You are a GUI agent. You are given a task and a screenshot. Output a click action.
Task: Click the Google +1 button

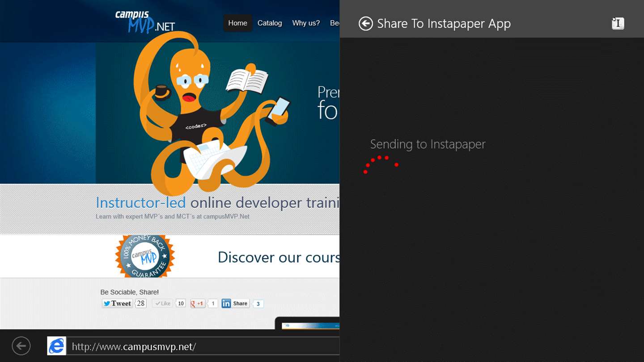click(197, 303)
